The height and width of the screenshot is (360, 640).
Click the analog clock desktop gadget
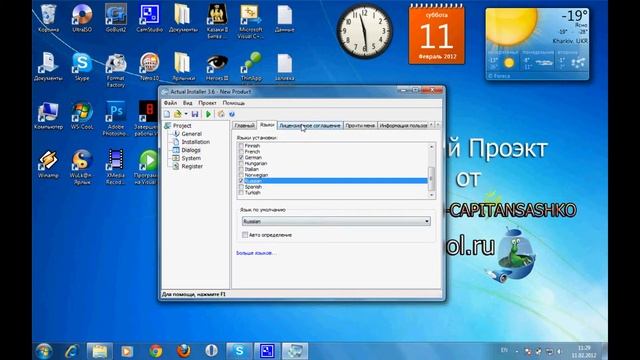[364, 31]
